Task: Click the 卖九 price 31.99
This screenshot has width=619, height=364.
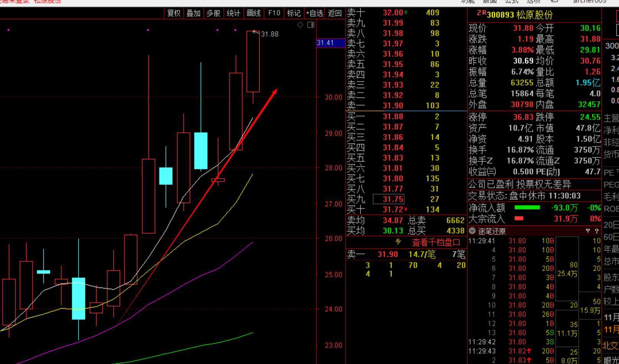Action: (x=393, y=23)
